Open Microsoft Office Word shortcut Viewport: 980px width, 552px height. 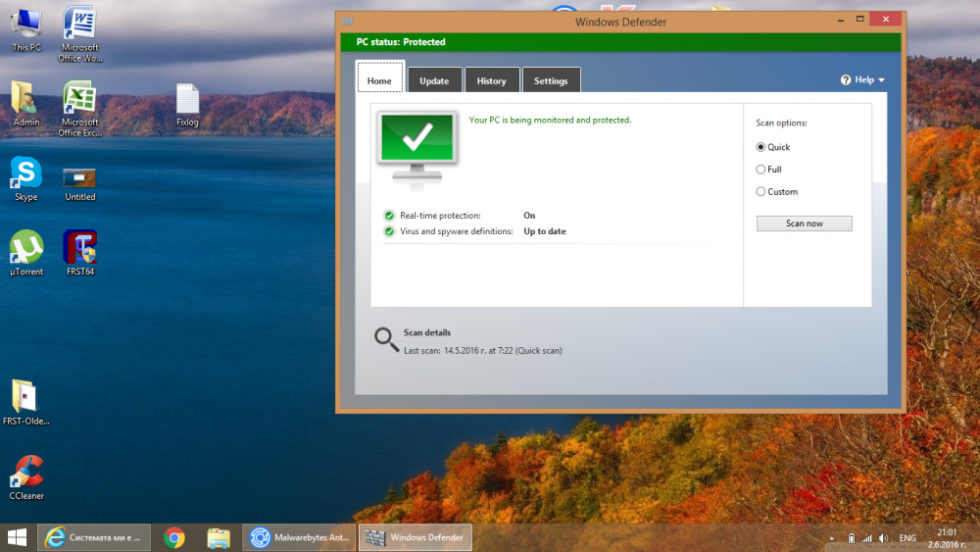coord(80,34)
